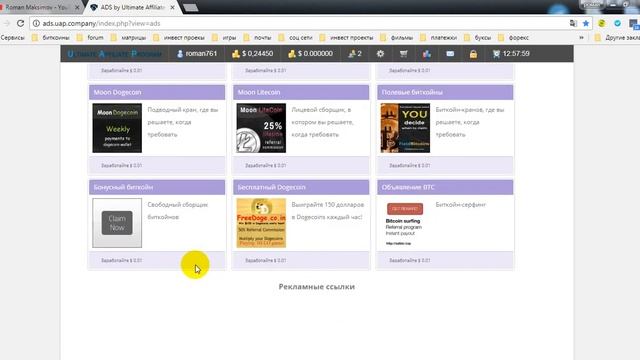
Task: Open the игры bookmark folder
Action: coord(224,38)
